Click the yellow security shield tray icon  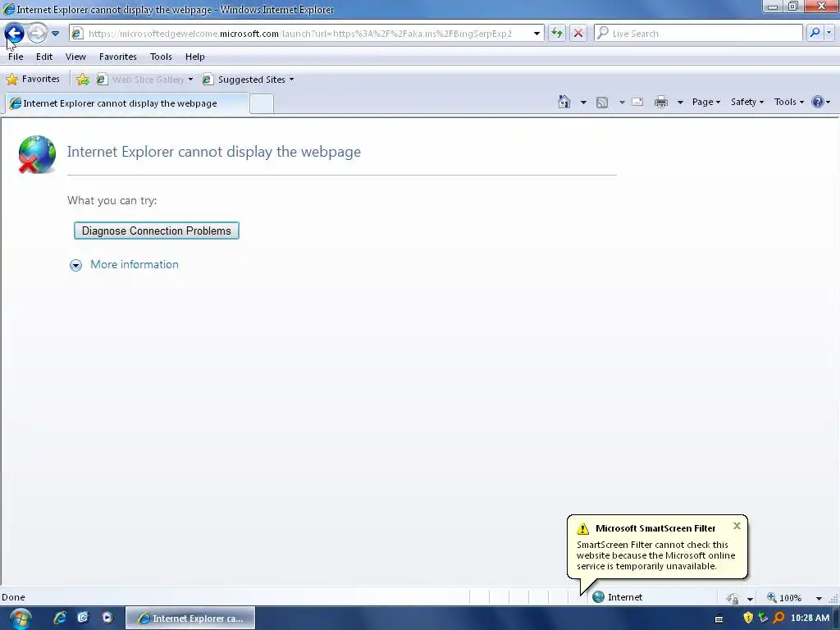click(x=748, y=619)
